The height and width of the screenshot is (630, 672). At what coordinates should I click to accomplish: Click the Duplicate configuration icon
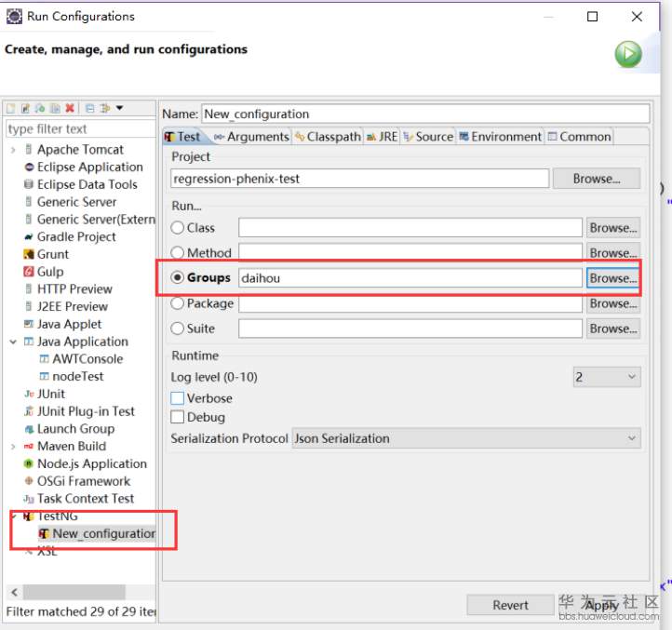click(55, 108)
